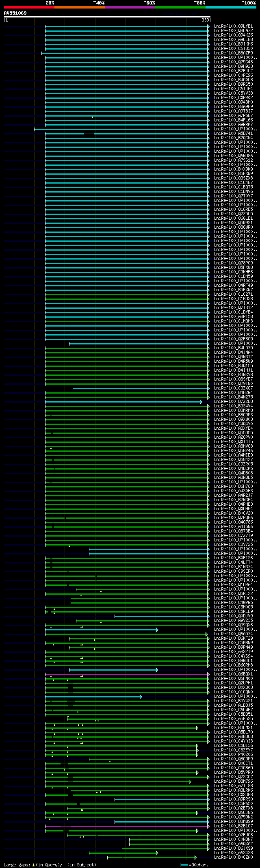Select label UniRef100_B2B1C7
The height and width of the screenshot is (868, 260).
tap(233, 826)
